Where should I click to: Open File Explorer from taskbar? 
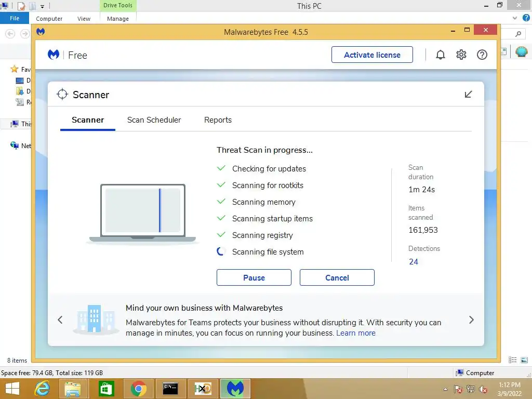coord(73,389)
